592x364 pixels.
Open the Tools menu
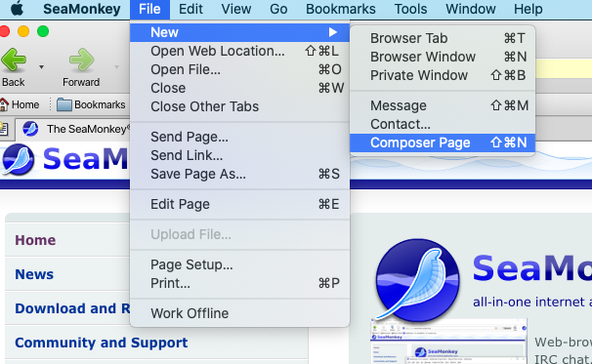pos(410,9)
